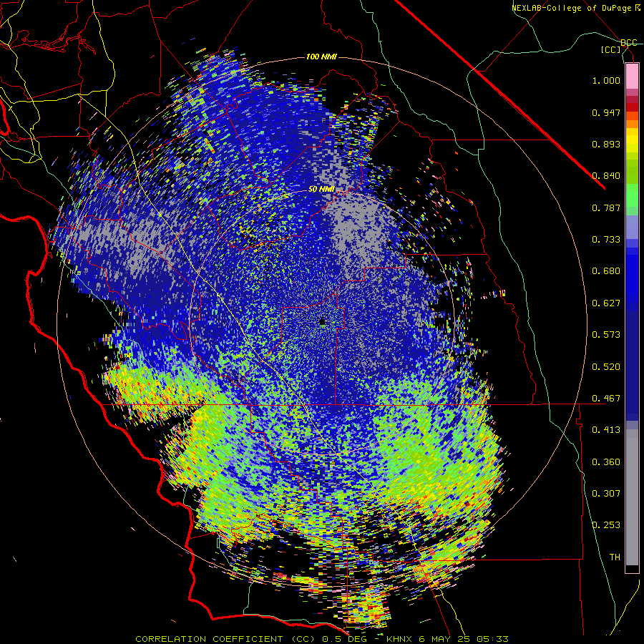Select the 0.467 legend value
This screenshot has width=644, height=644.
(x=606, y=399)
